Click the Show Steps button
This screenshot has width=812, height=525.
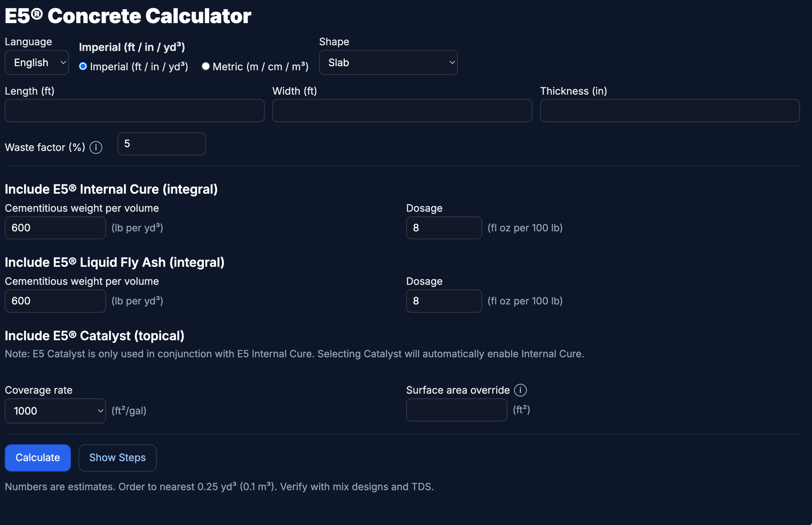point(117,458)
